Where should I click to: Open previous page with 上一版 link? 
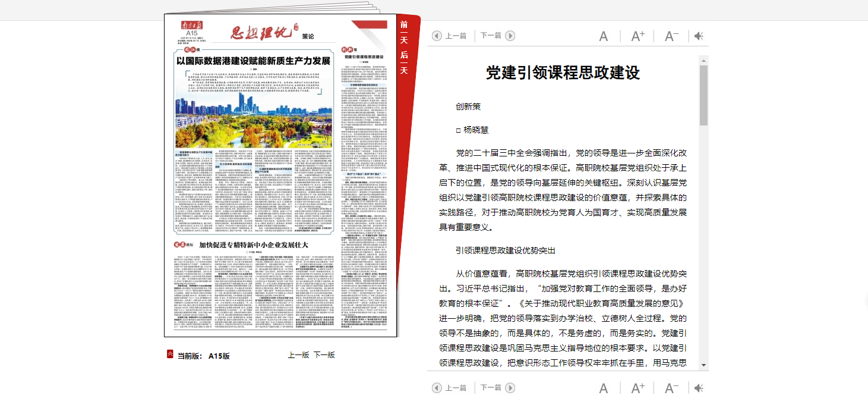click(298, 355)
